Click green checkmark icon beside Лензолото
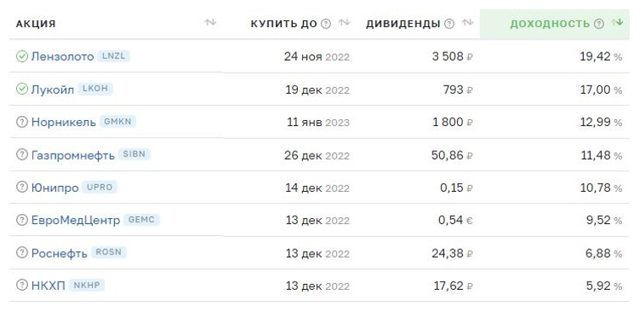 (22, 56)
